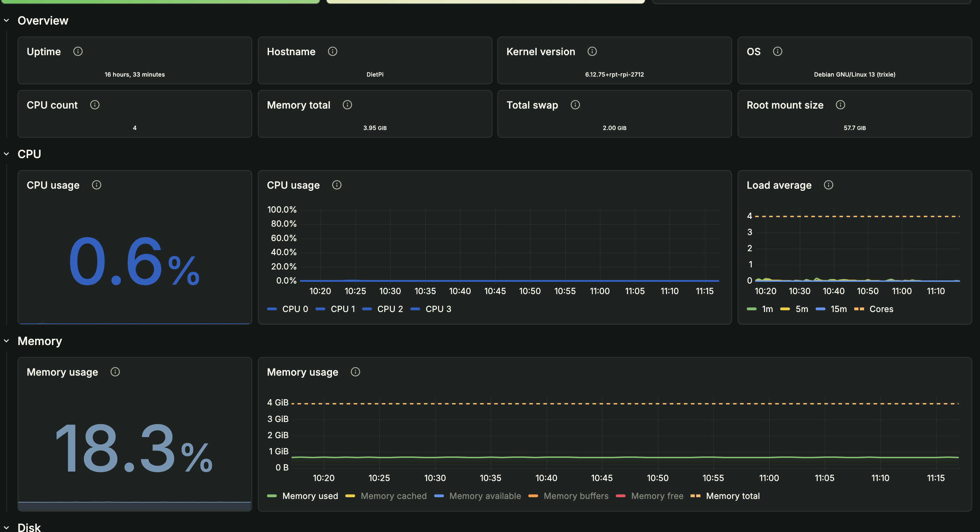Click the Total swap info icon
Viewport: 980px width, 532px height.
[x=575, y=105]
